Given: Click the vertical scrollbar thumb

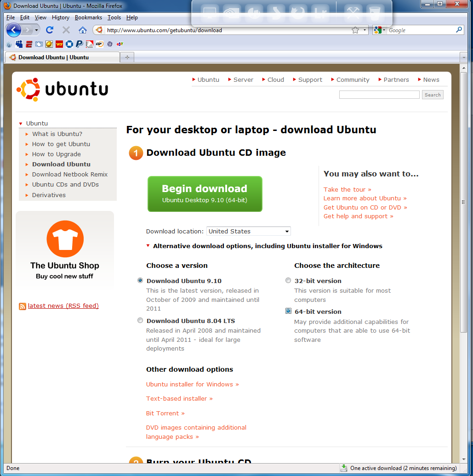Looking at the screenshot, I should (463, 203).
